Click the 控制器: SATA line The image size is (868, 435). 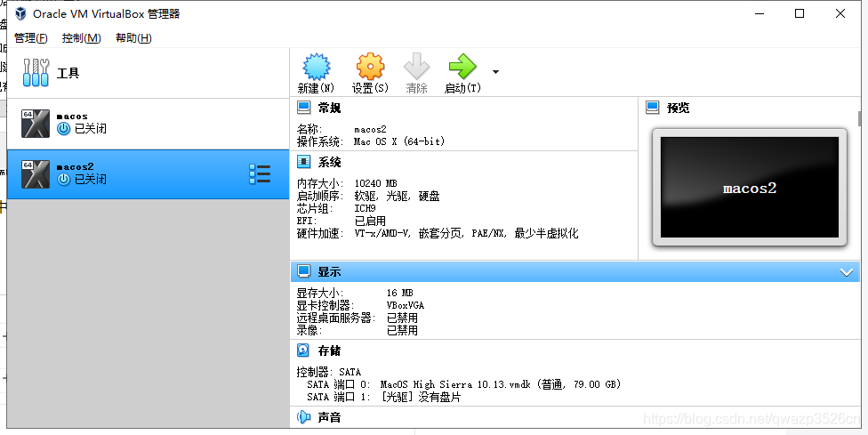tap(329, 372)
